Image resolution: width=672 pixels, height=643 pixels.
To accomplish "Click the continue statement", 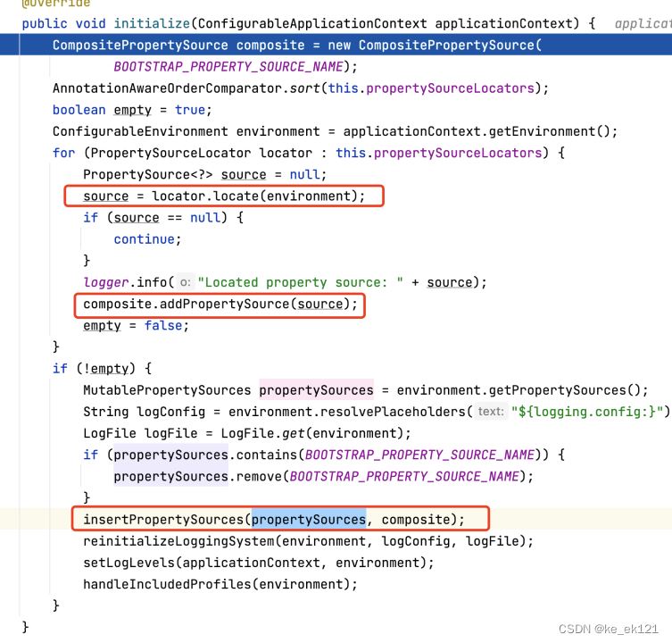I will (x=147, y=239).
